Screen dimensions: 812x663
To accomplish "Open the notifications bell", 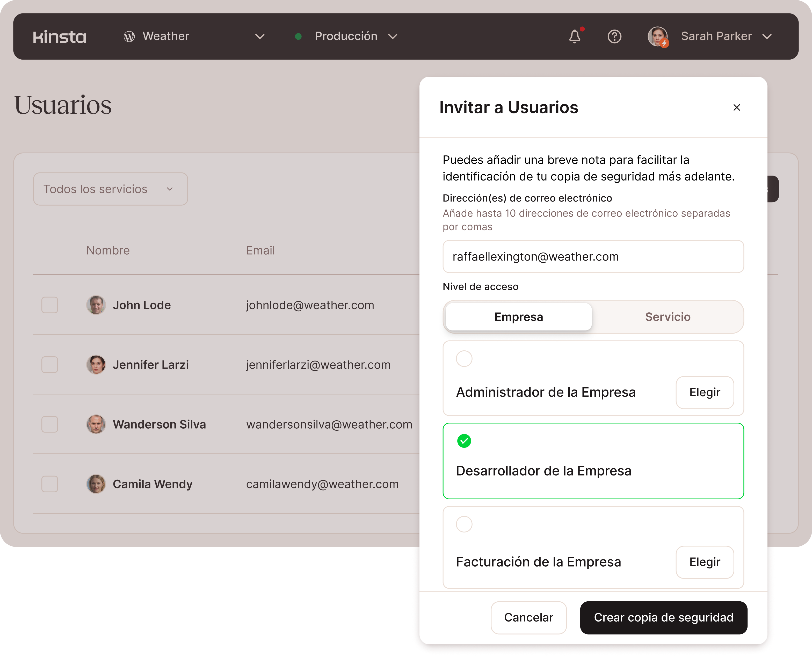I will 575,37.
